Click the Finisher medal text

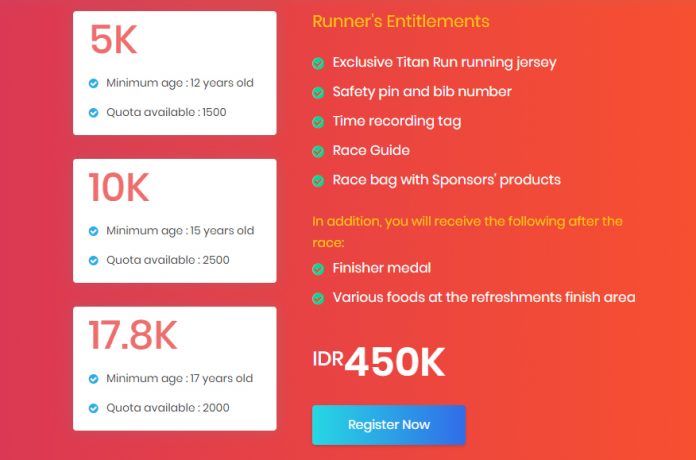pos(381,268)
